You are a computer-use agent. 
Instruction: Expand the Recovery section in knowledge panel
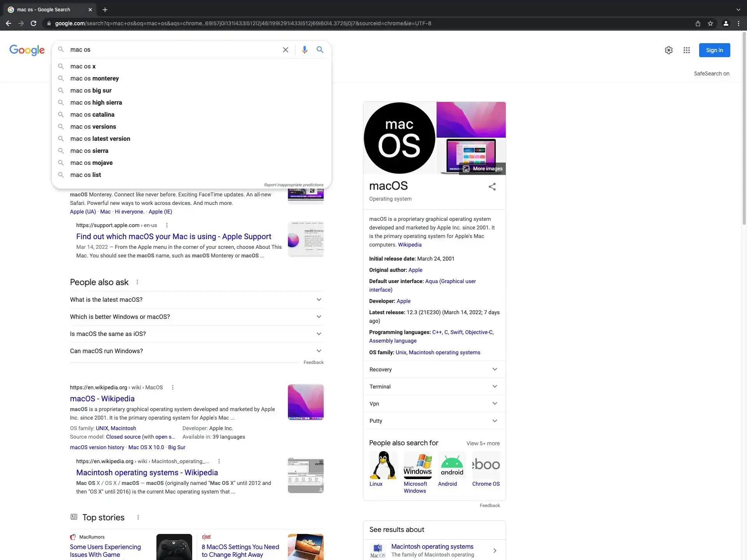434,369
